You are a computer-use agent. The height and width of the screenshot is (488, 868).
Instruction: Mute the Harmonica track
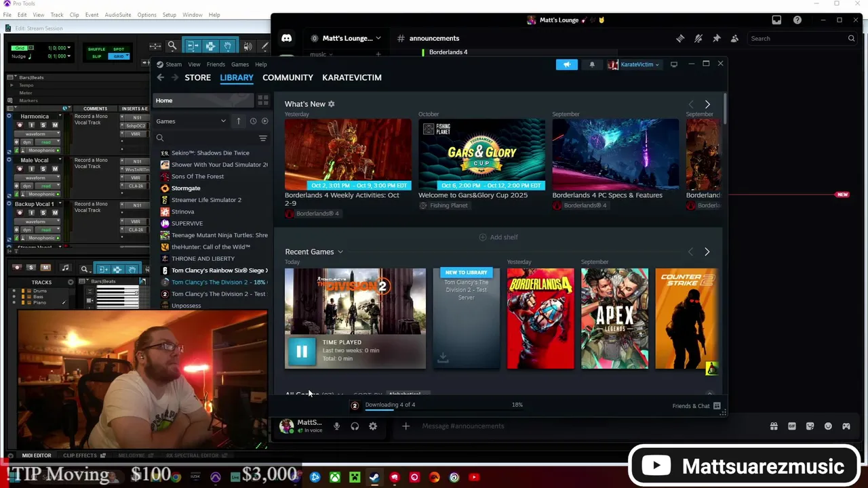click(55, 125)
